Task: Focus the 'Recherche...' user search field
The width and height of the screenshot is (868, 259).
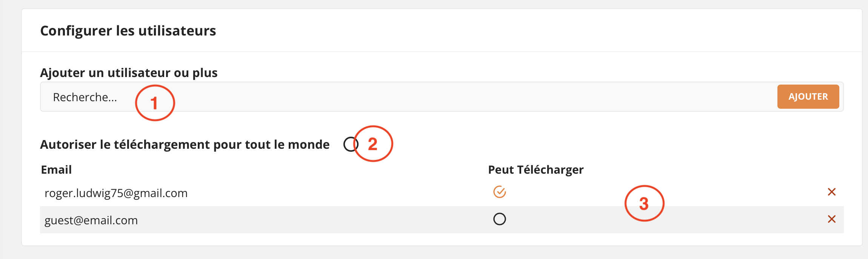Action: point(85,97)
